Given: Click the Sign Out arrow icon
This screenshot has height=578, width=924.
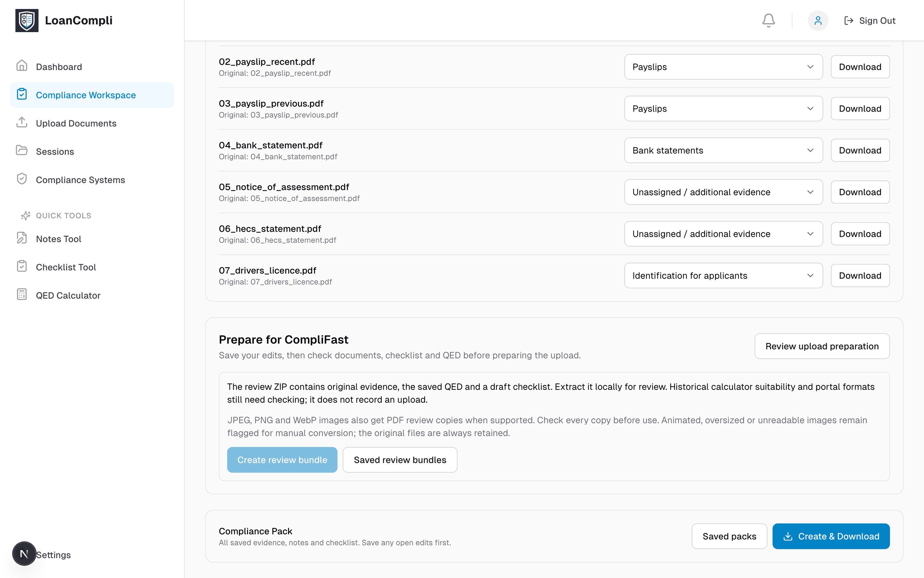Looking at the screenshot, I should [x=848, y=21].
